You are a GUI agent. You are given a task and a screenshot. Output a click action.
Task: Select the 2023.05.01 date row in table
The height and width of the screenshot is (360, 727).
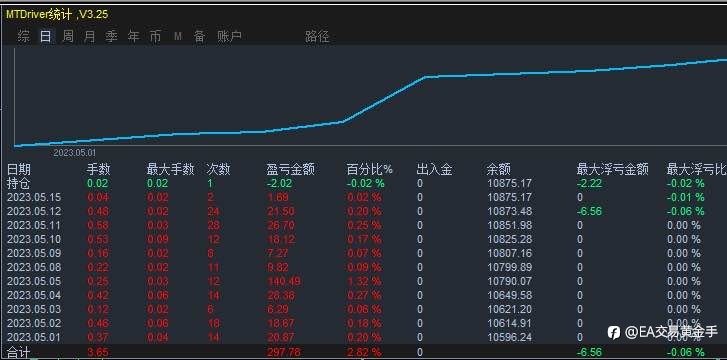pos(34,337)
